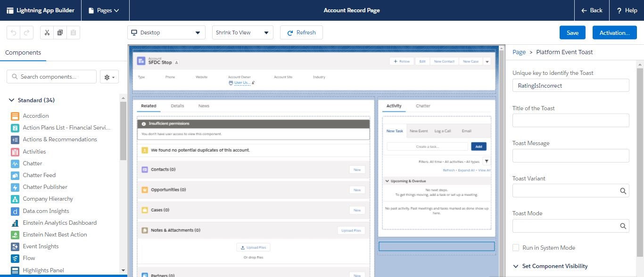Click the Account record icon in preview
Viewport: 644px width, 277px height.
141,61
